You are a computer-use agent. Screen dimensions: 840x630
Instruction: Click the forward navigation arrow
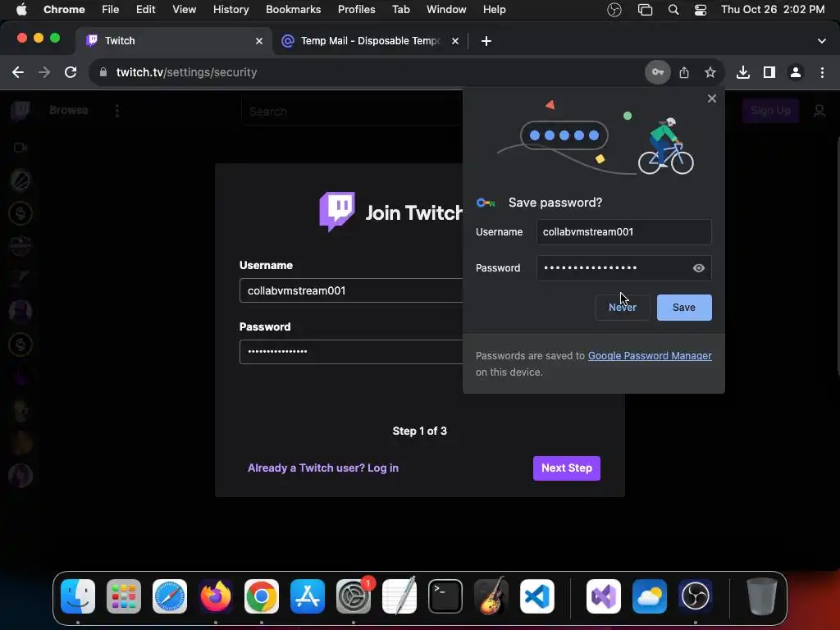click(44, 72)
